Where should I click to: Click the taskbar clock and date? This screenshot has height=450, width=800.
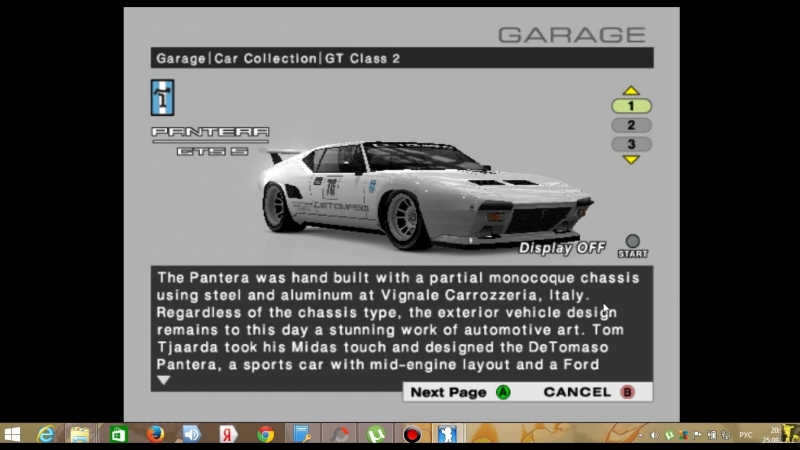click(x=771, y=435)
